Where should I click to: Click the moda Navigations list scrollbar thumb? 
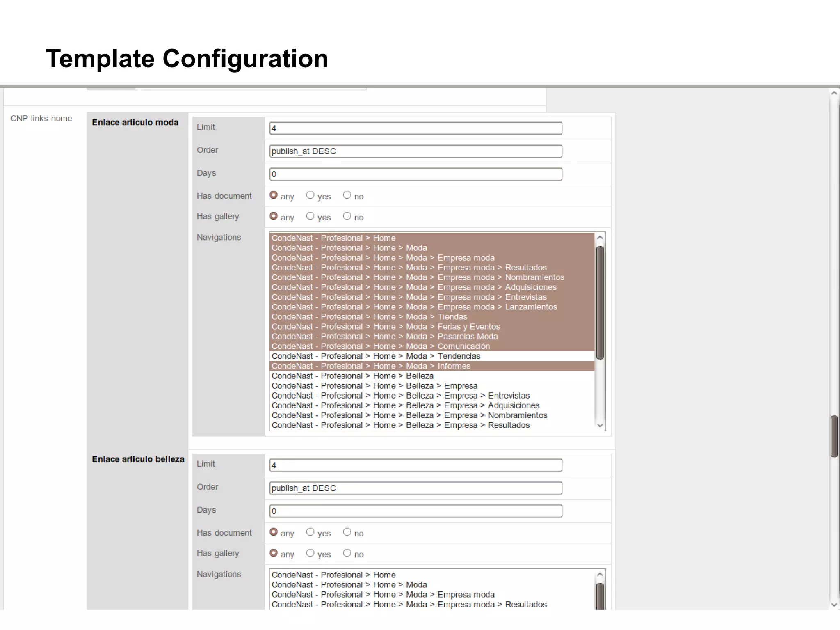click(x=600, y=303)
